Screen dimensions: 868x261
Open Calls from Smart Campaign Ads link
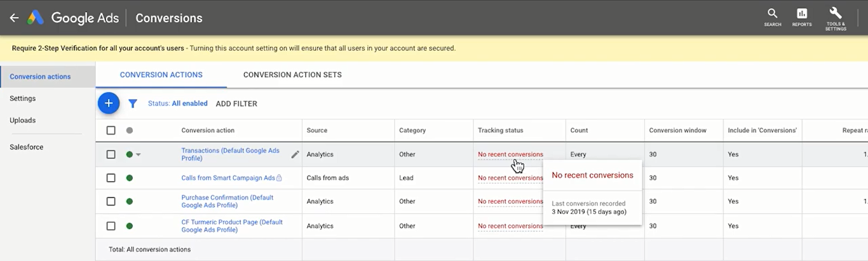(x=228, y=178)
